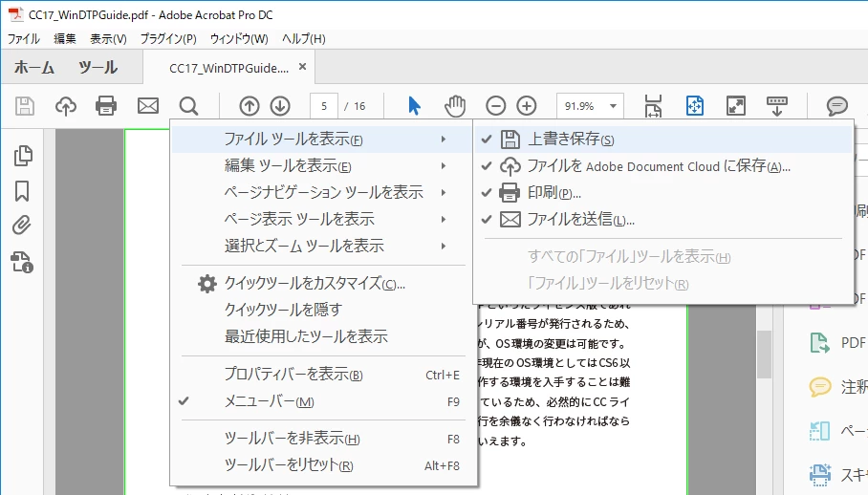Go to next page with down arrow icon
Viewport: 868px width, 495px height.
pyautogui.click(x=280, y=106)
